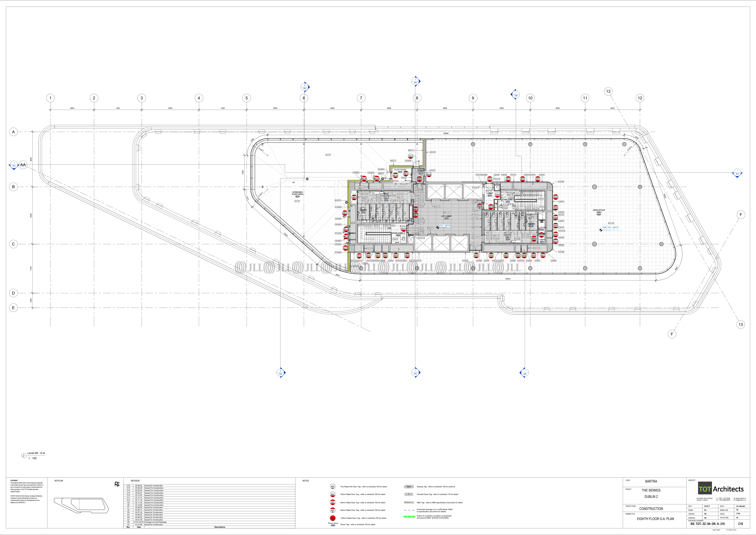Click blue 'FFL: 39775' level text
The width and height of the screenshot is (756, 535).
click(445, 226)
